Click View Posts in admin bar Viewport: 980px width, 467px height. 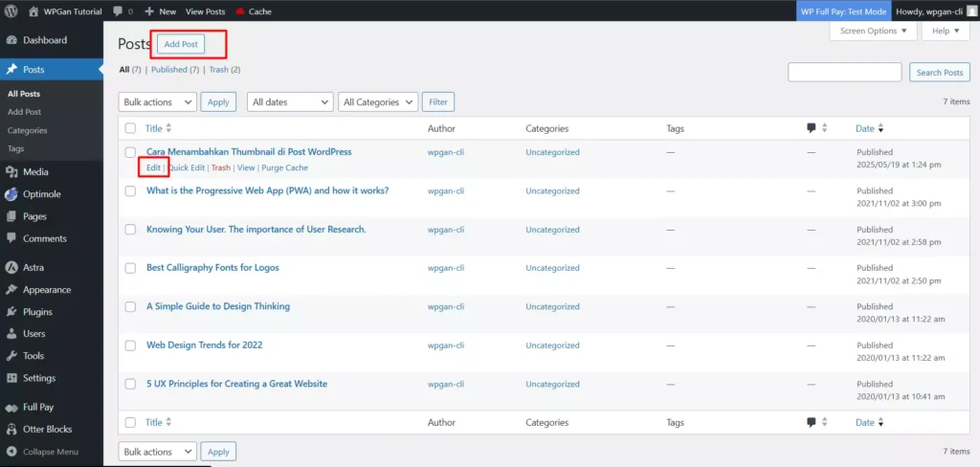click(x=205, y=11)
